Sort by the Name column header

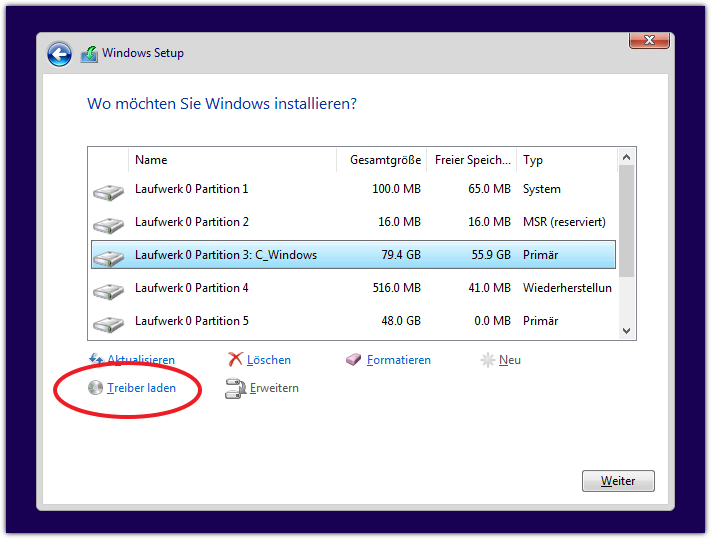tap(233, 160)
